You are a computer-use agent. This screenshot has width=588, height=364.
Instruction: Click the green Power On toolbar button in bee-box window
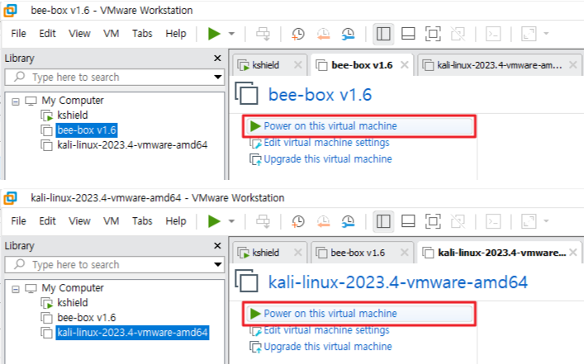point(214,34)
